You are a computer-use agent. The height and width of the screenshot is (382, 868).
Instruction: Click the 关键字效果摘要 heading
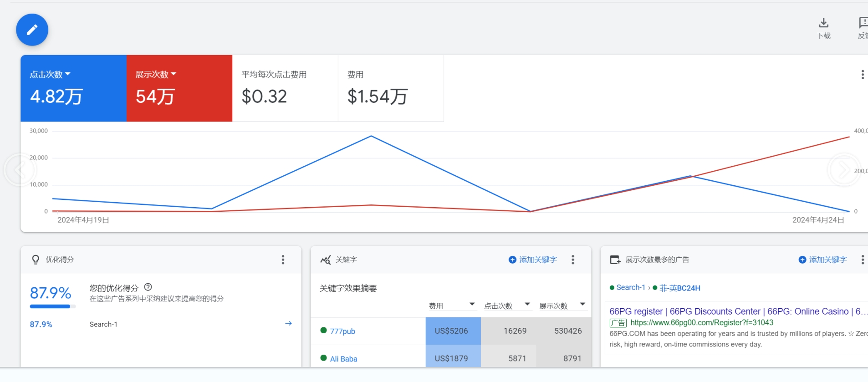click(348, 288)
